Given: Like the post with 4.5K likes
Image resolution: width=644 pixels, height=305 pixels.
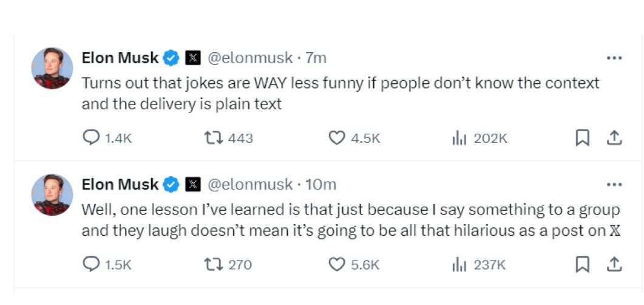Looking at the screenshot, I should (337, 139).
